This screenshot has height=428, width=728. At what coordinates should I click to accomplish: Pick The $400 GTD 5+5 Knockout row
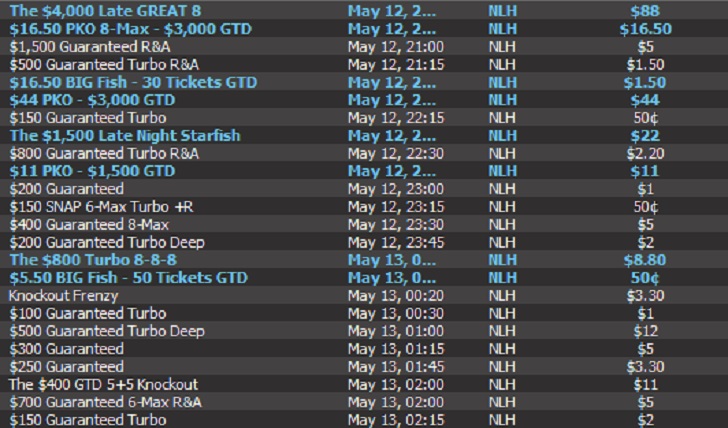(364, 384)
